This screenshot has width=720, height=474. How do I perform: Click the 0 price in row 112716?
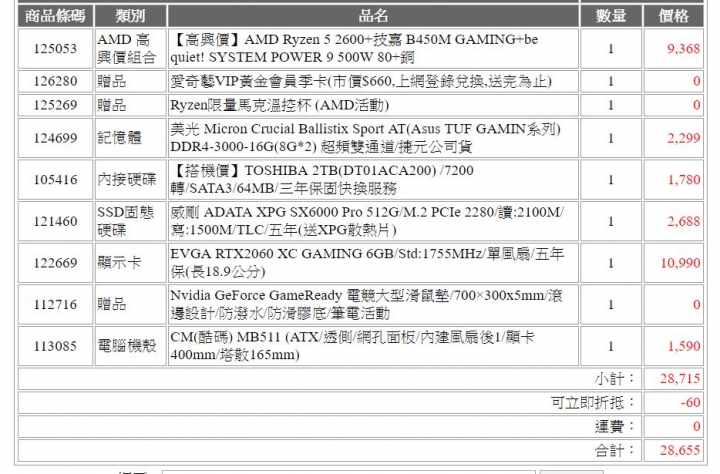tap(697, 304)
